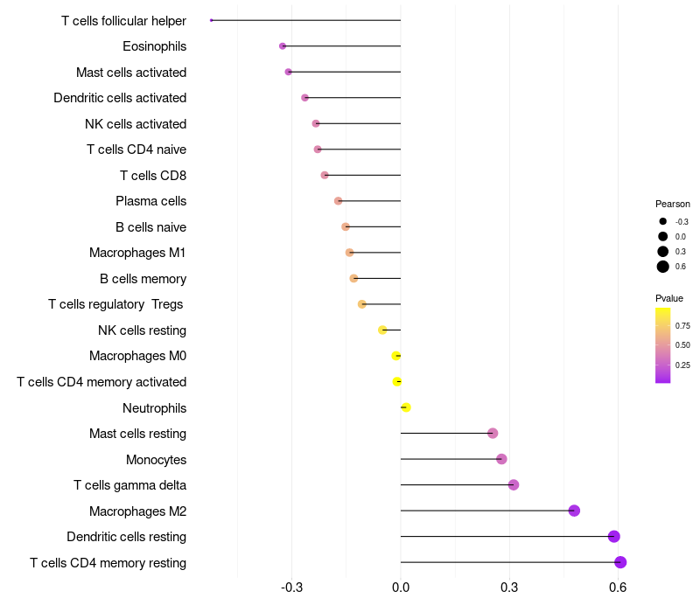The width and height of the screenshot is (700, 612).
Task: Select the T cells regulatory Tregs label
Action: tap(115, 304)
